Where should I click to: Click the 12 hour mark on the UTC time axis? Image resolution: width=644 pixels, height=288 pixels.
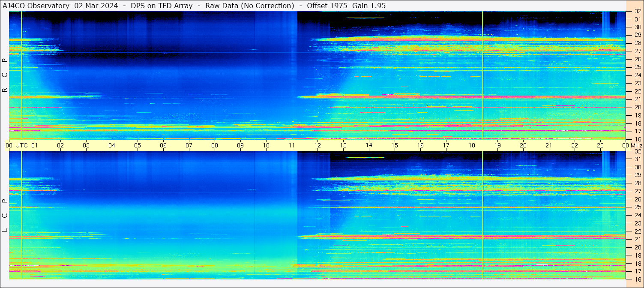318,145
